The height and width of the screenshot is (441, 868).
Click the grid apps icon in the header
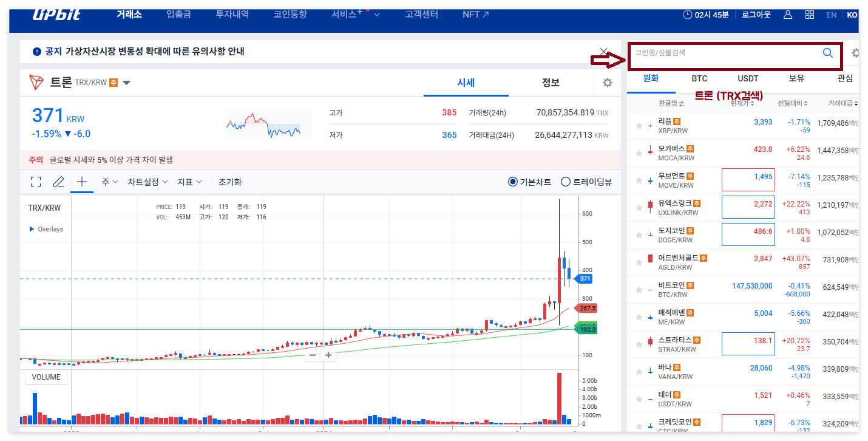tap(810, 13)
